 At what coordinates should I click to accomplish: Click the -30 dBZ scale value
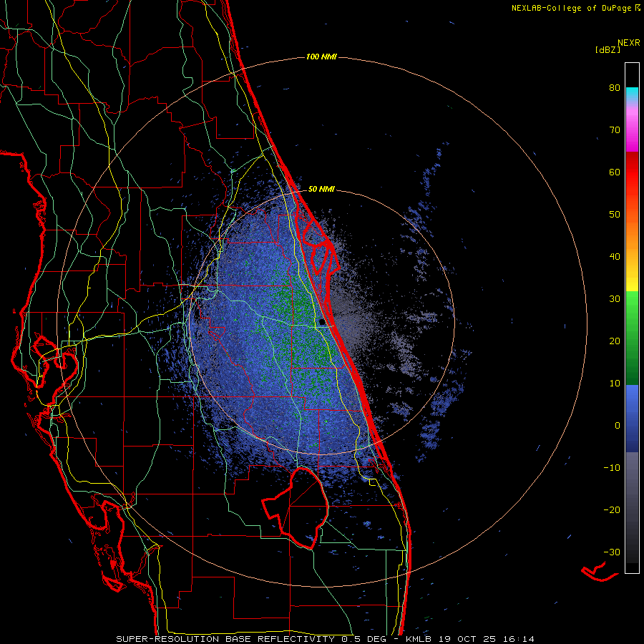tap(612, 552)
